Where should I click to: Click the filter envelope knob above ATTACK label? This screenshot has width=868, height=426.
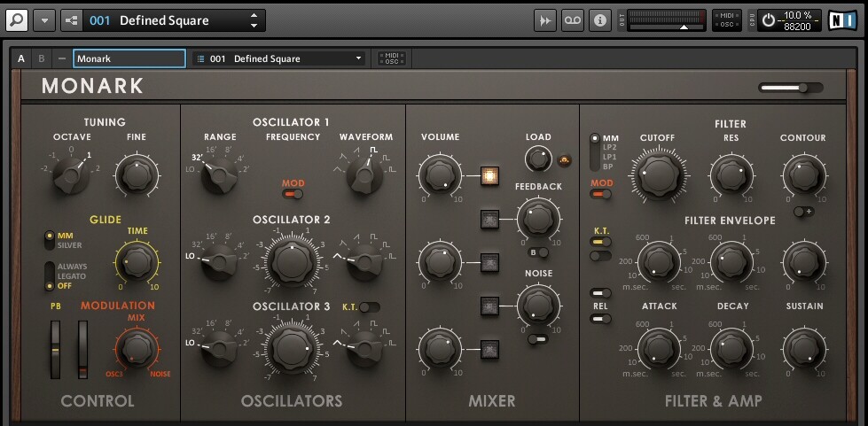point(659,262)
